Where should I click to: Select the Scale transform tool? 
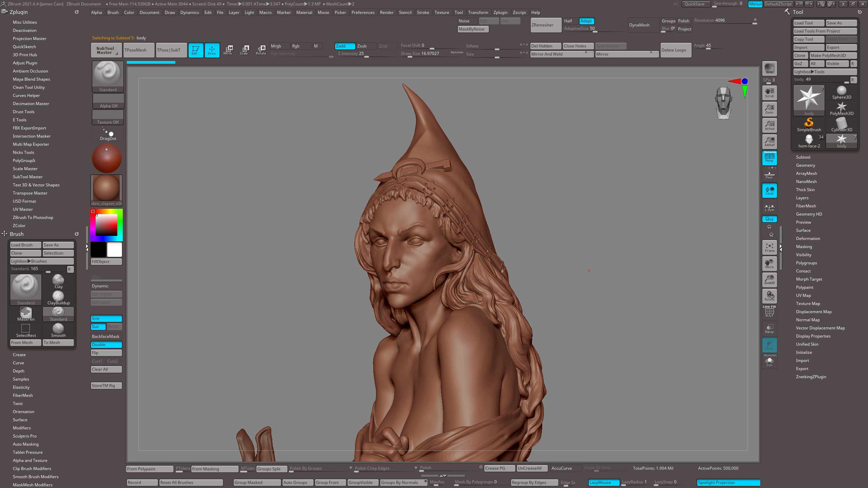[x=244, y=50]
